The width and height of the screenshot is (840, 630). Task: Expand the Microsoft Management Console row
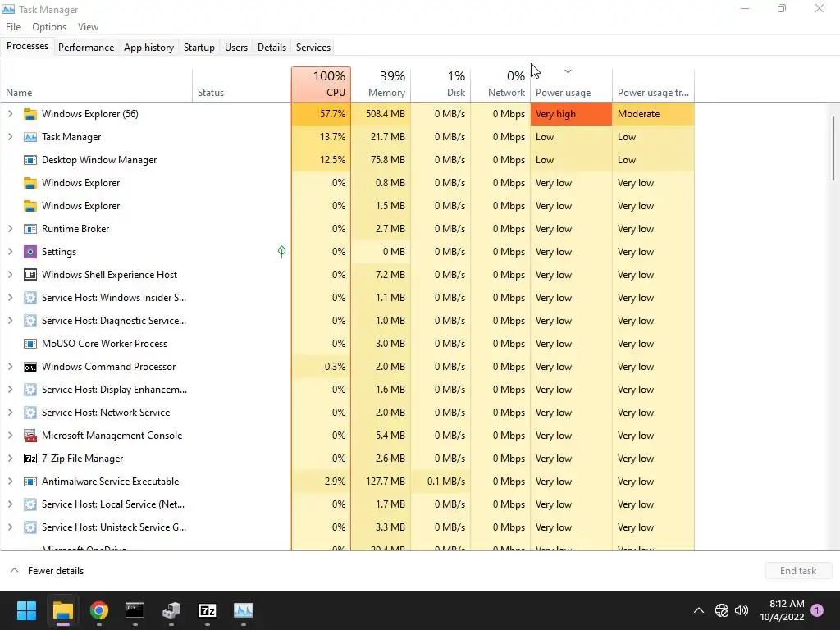point(10,436)
